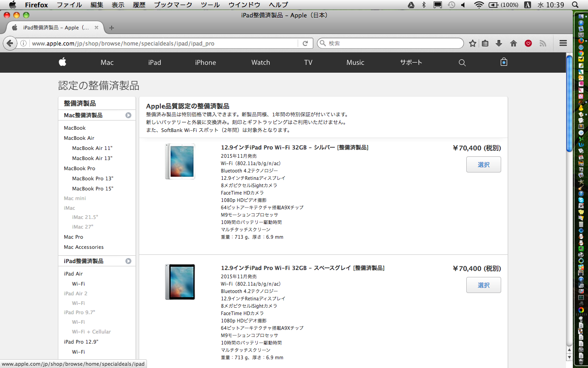This screenshot has height=368, width=588.
Task: Expand the Mac整備済製品 section arrow
Action: tap(129, 115)
